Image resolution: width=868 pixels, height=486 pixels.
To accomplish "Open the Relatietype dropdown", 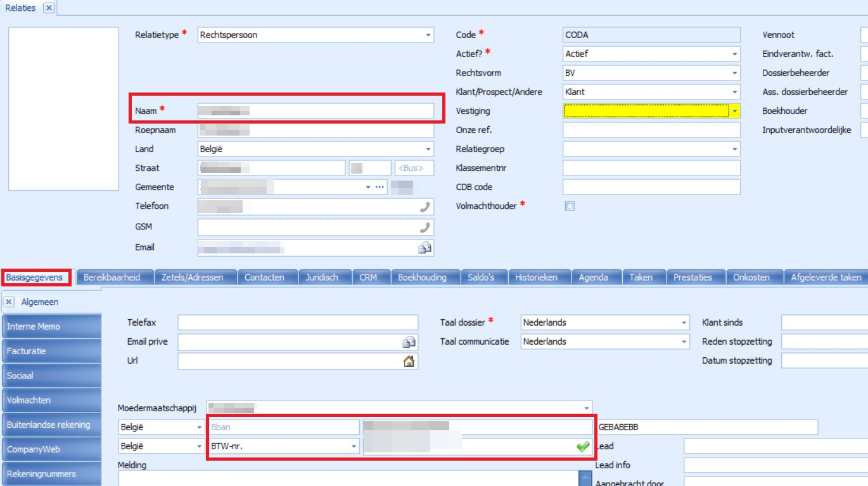I will click(428, 35).
